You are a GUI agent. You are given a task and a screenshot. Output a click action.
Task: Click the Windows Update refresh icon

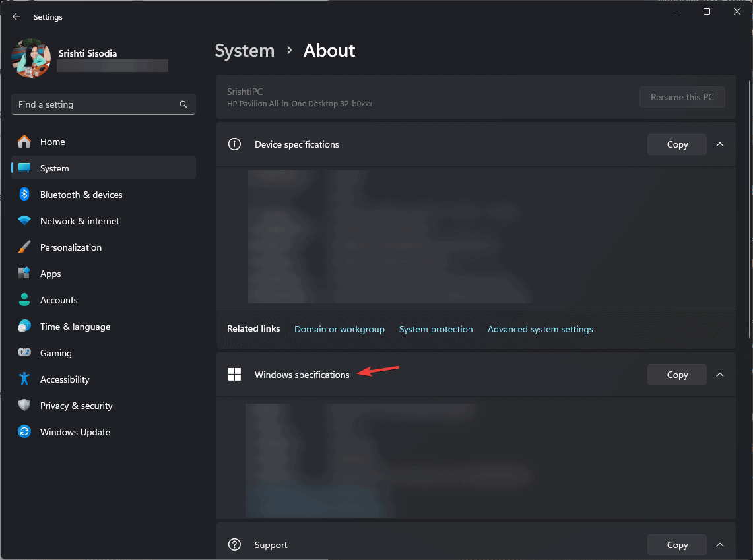(24, 432)
